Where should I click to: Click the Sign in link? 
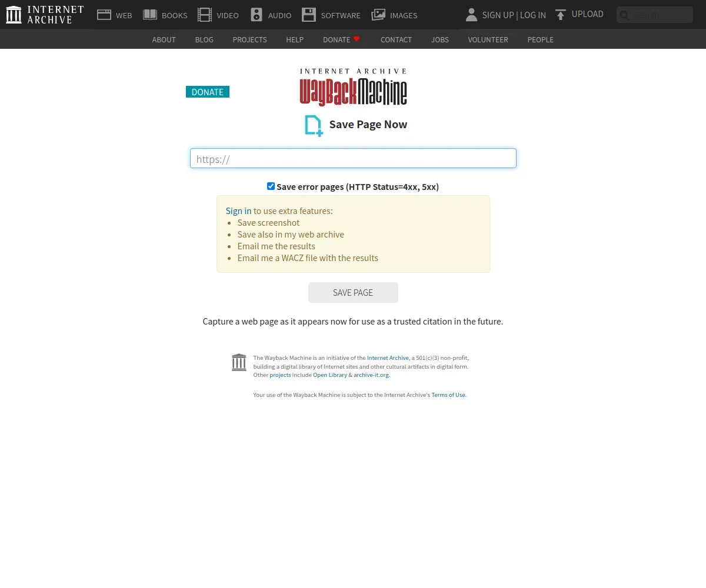tap(238, 211)
